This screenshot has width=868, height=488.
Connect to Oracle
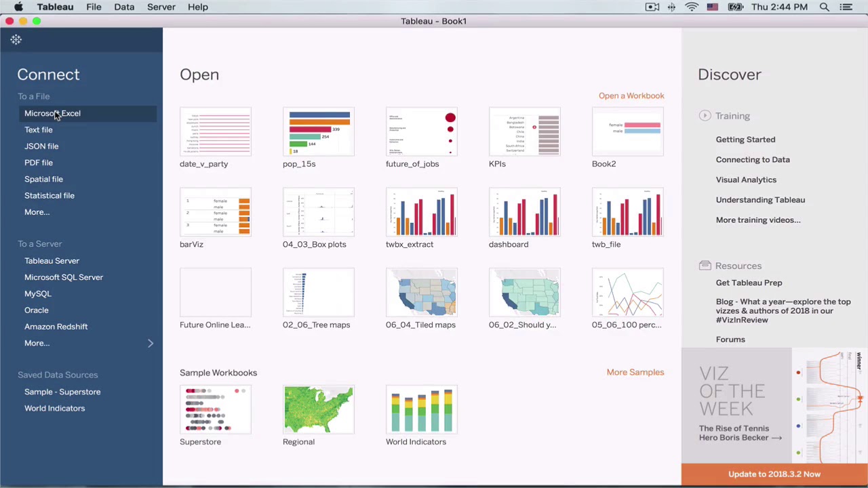37,310
